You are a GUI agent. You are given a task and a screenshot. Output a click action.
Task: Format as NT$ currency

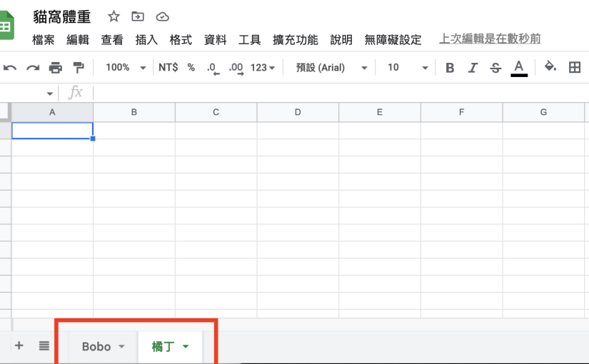[168, 68]
